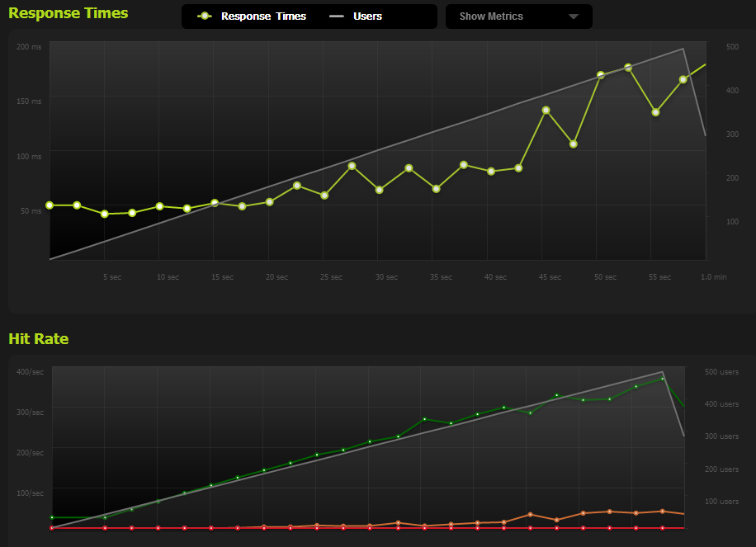Click the 500 label on Response Times right axis
This screenshot has height=547, width=756.
coord(732,47)
